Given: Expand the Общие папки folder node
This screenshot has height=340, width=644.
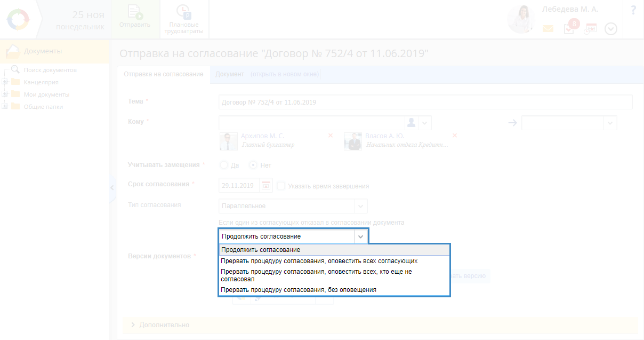Looking at the screenshot, I should 5,106.
